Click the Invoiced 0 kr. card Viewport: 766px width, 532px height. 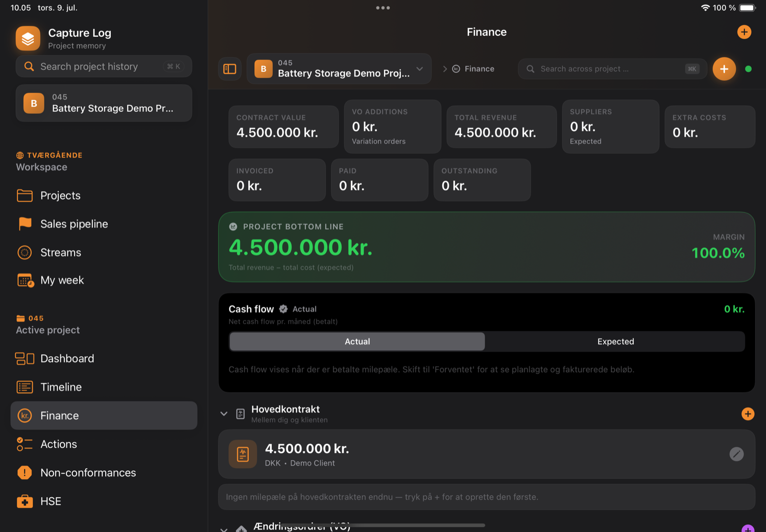point(277,180)
